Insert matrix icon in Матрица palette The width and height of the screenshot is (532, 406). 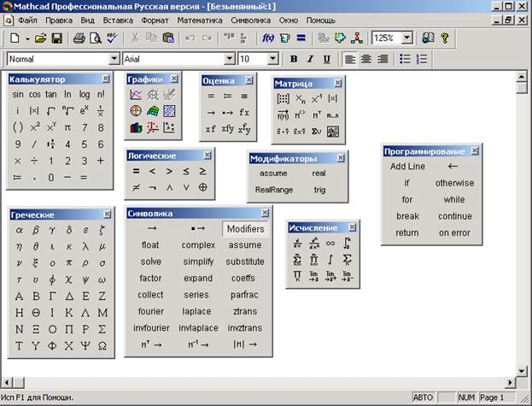[x=283, y=99]
